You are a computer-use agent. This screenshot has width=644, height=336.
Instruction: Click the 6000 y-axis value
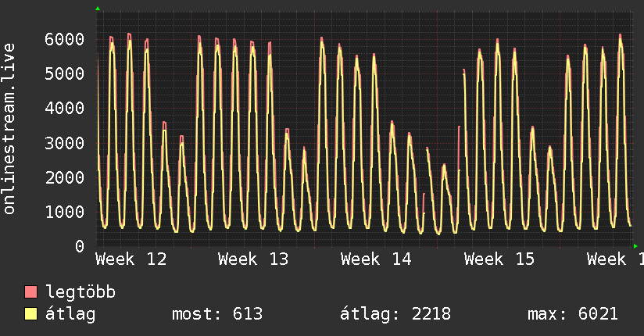click(x=65, y=39)
